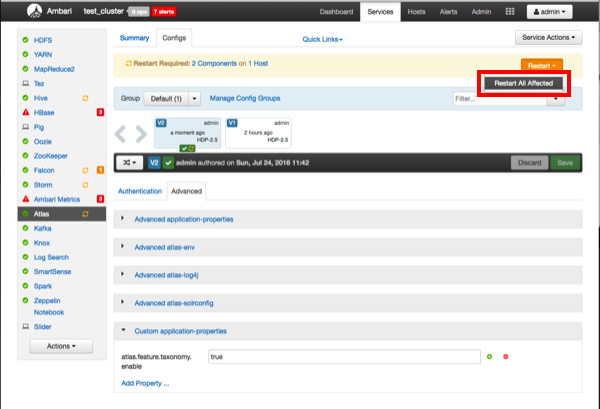Open the YARN service in sidebar

[x=43, y=55]
